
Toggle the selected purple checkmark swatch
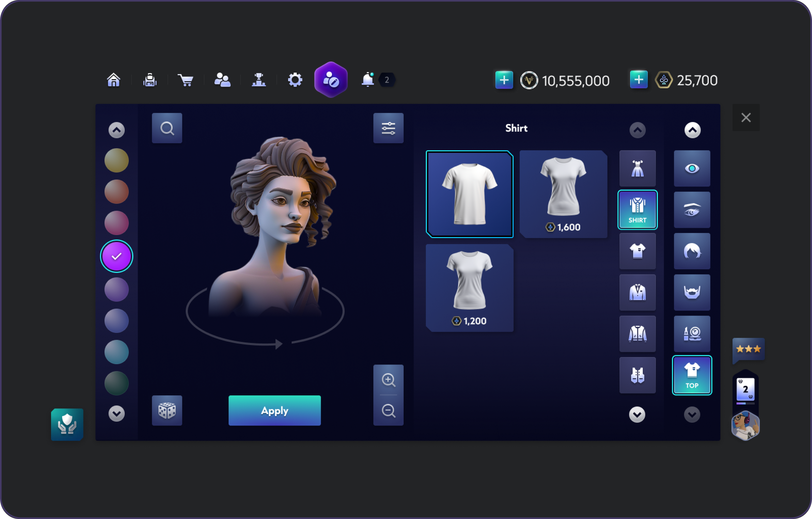tap(116, 256)
